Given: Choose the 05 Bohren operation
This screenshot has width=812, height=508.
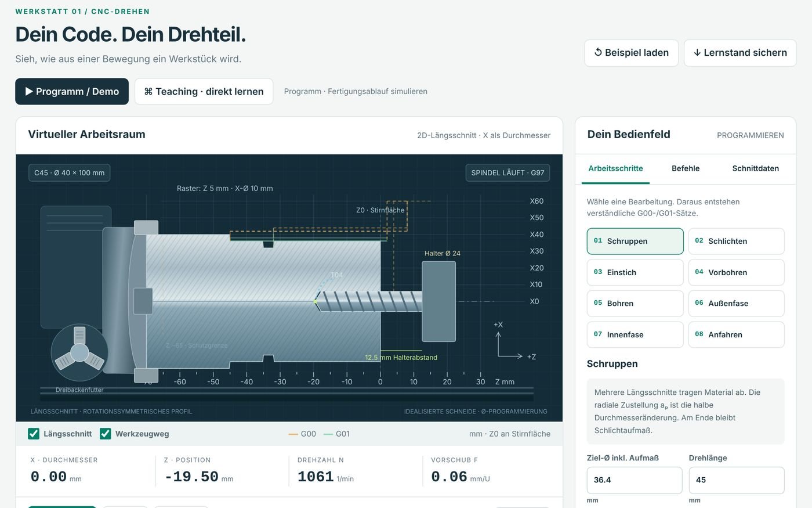Looking at the screenshot, I should 635,303.
